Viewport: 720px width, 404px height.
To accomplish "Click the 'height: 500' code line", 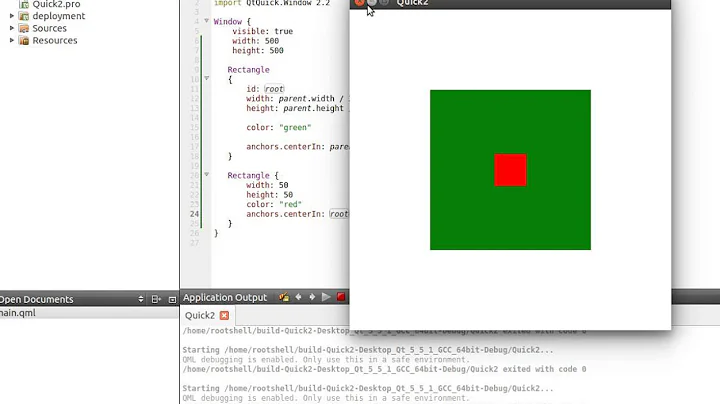I will pyautogui.click(x=258, y=50).
